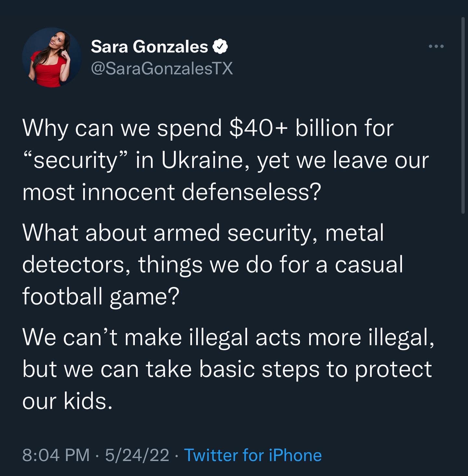Click the 5/24/22 date
Viewport: 468px width, 476px height.
[137, 455]
